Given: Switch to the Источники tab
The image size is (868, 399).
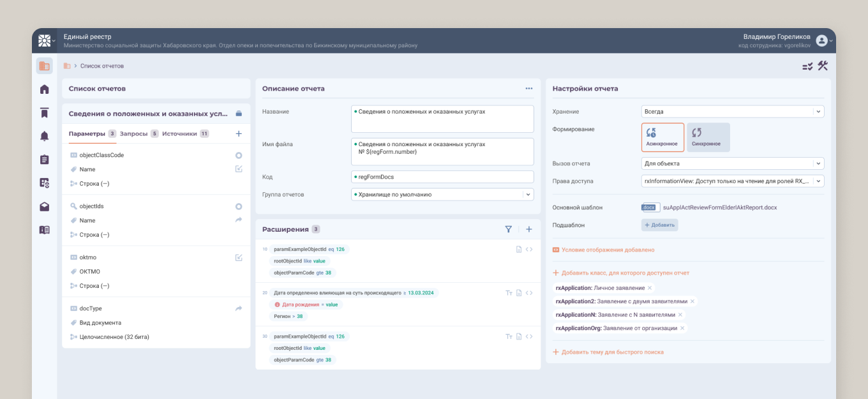Looking at the screenshot, I should [x=179, y=134].
